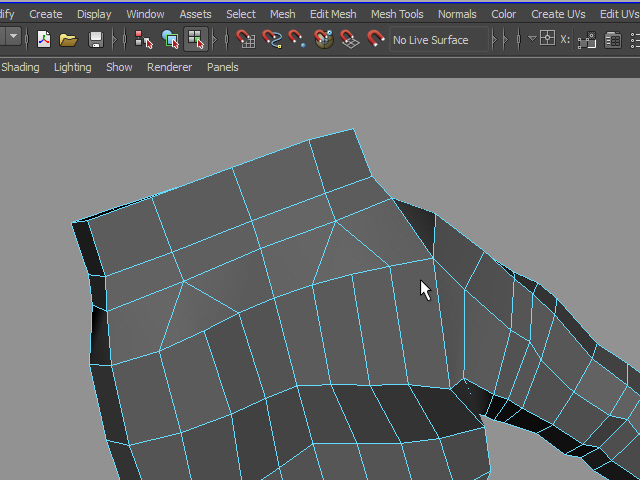The height and width of the screenshot is (480, 640).
Task: Enable snap to points magnet
Action: pyautogui.click(x=297, y=40)
